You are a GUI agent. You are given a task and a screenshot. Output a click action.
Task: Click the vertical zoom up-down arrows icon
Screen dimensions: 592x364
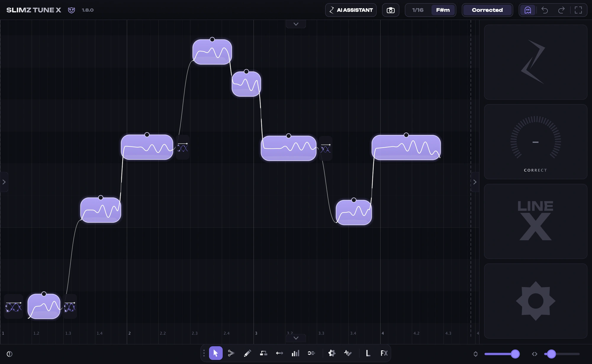(475, 354)
